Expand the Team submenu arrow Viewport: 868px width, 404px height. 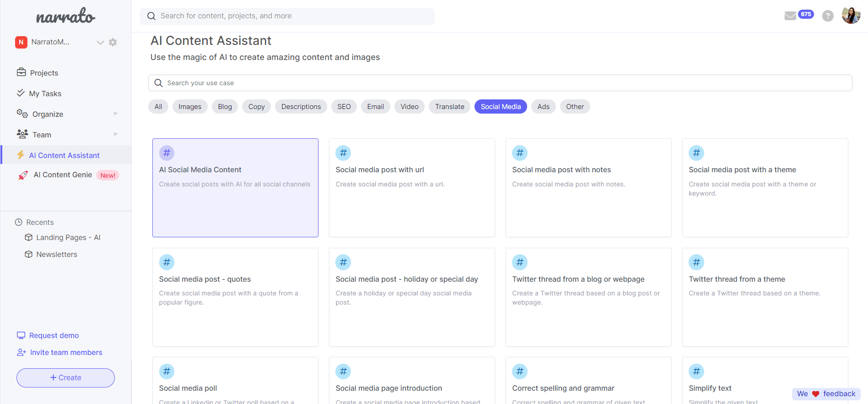pyautogui.click(x=116, y=134)
